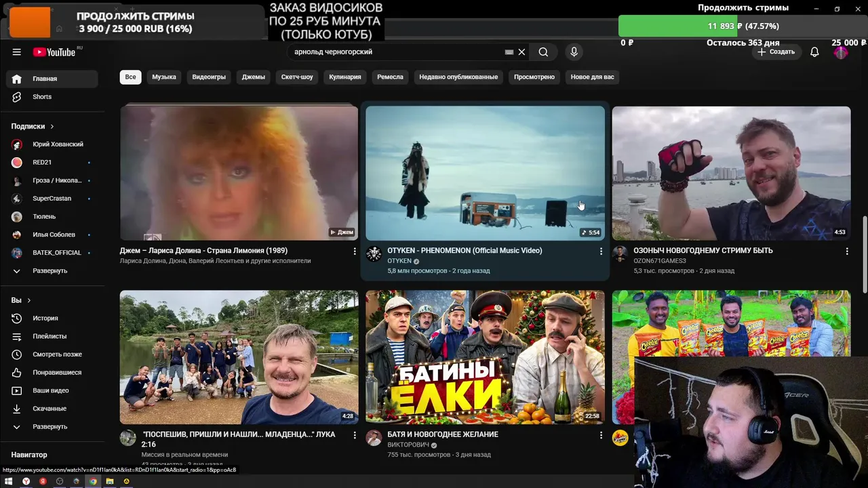The width and height of the screenshot is (868, 488).
Task: Start voice search with microphone
Action: pos(574,52)
